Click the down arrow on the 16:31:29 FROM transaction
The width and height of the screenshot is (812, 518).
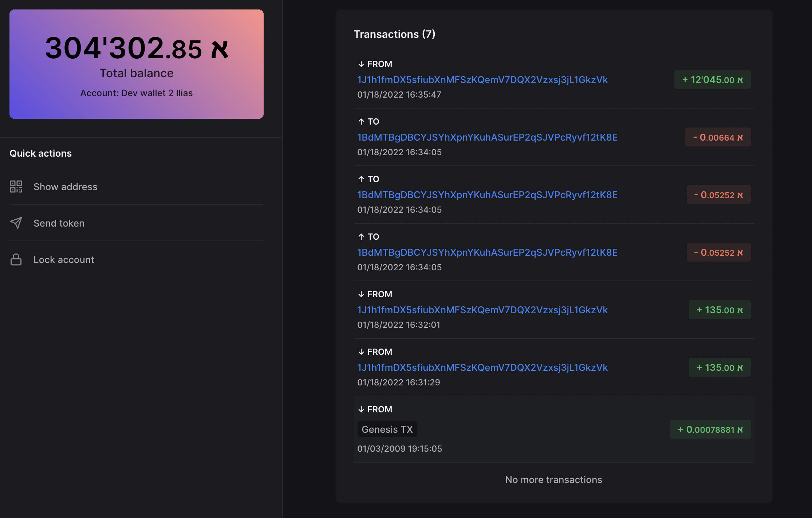click(x=361, y=352)
